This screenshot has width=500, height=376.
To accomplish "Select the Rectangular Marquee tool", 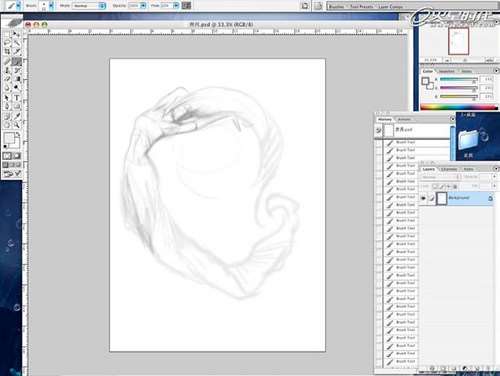I will 7,34.
